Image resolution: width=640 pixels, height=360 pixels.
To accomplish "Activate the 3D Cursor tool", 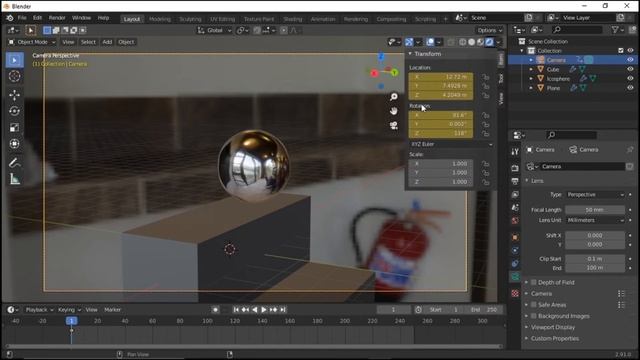I will pos(15,76).
